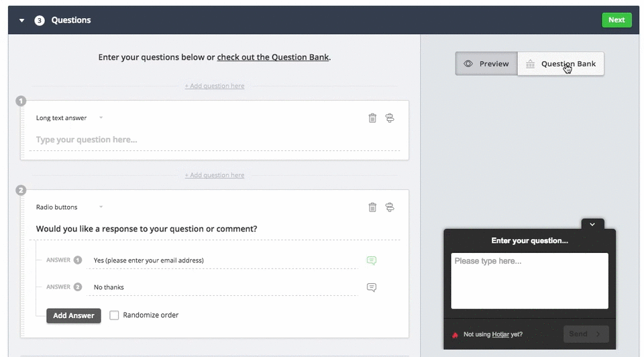This screenshot has width=644, height=357.
Task: Click the number 3 step badge
Action: coord(40,20)
